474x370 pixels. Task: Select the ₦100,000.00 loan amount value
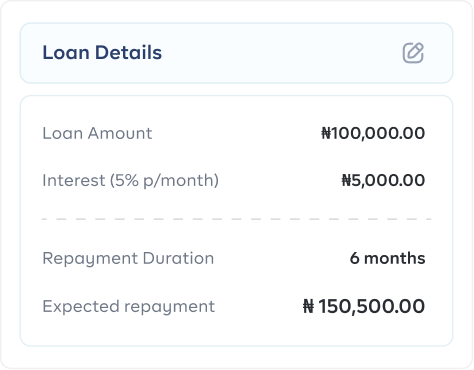click(x=373, y=133)
